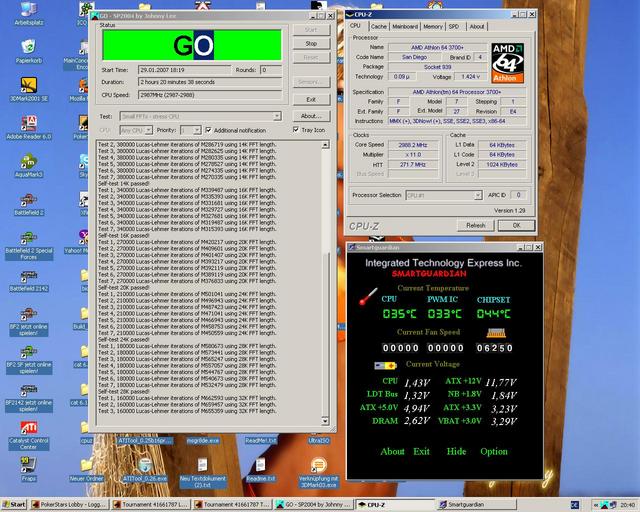Select the Battlefield 2142 desktop shortcut
This screenshot has height=512, width=640.
(x=29, y=281)
